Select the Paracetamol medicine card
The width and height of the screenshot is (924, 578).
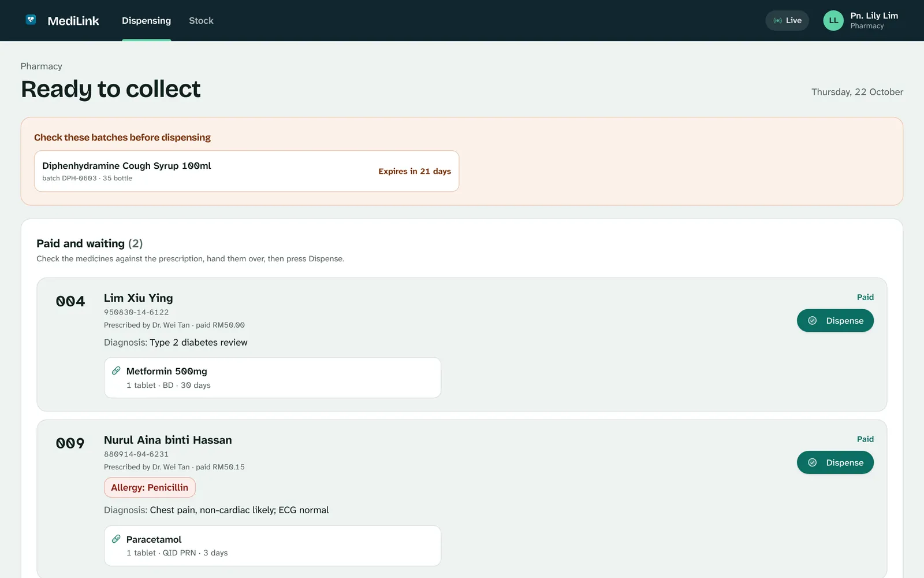[x=273, y=546]
